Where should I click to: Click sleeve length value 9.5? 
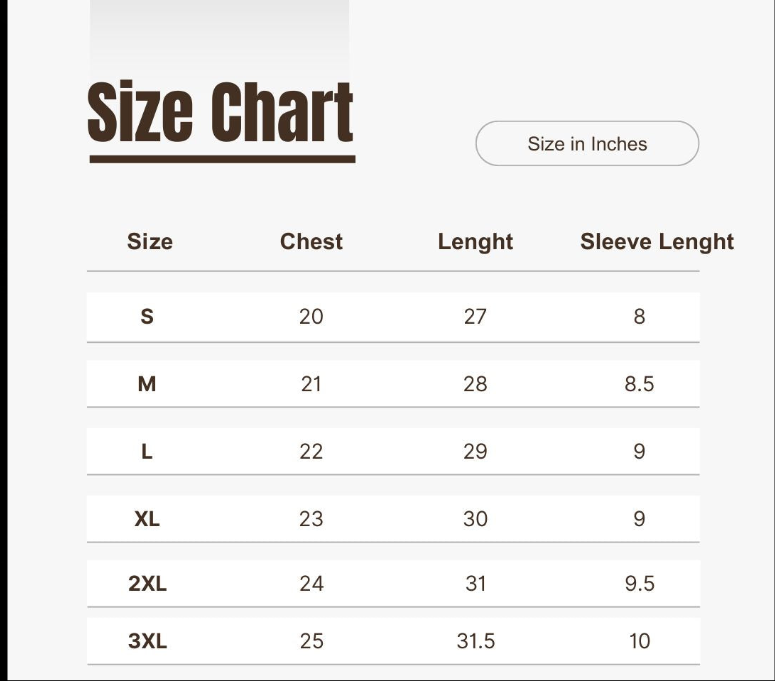(639, 584)
